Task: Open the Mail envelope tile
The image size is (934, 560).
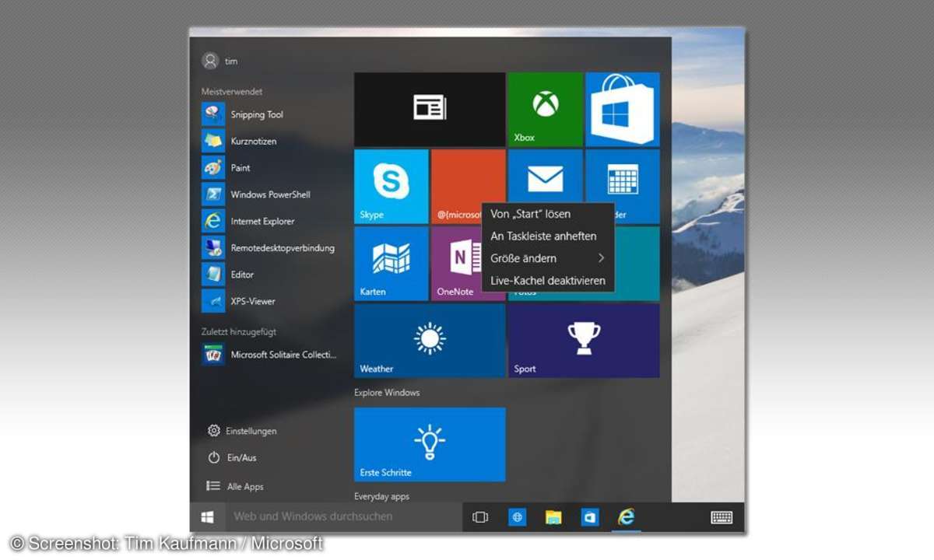Action: click(545, 177)
